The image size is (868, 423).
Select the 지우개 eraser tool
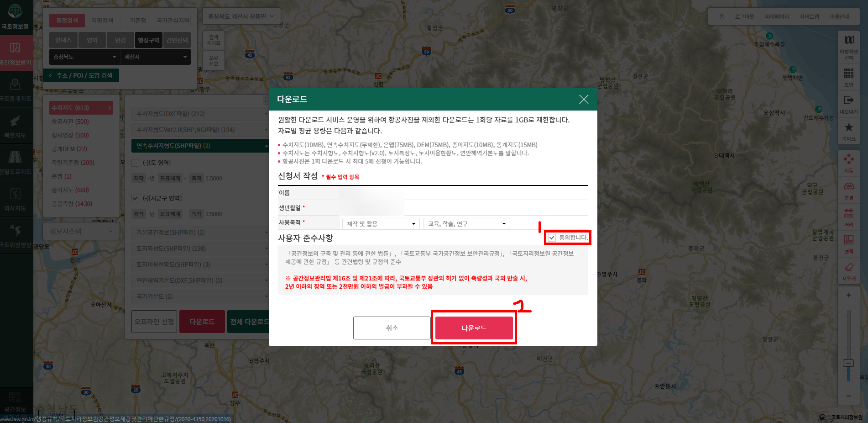(x=849, y=271)
